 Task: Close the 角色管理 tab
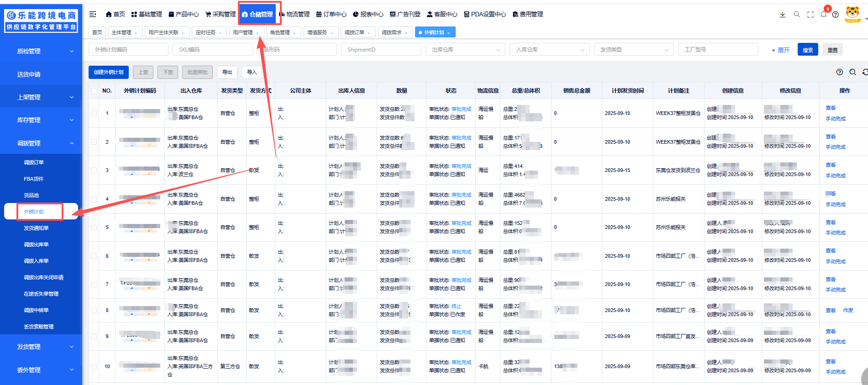pos(294,33)
